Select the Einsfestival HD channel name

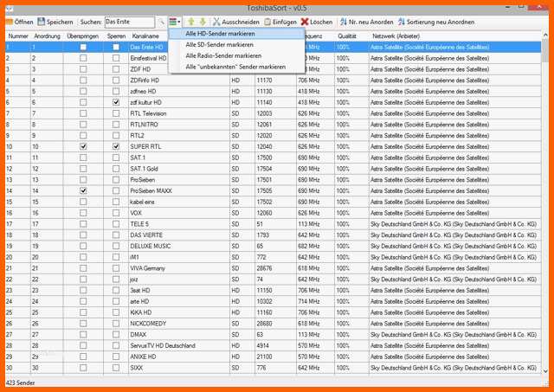[148, 58]
